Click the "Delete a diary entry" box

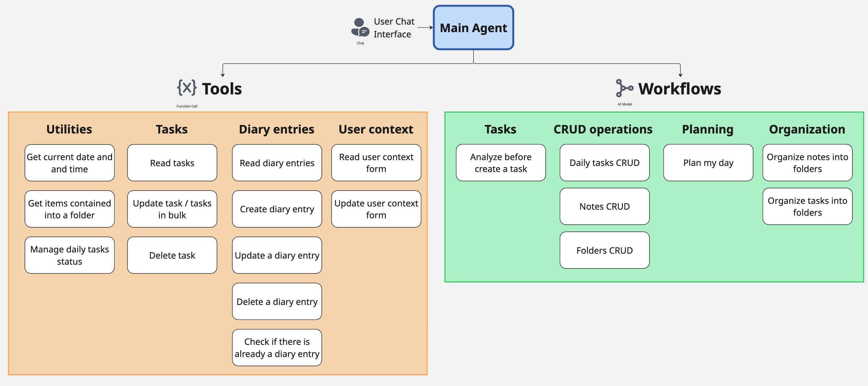(x=277, y=301)
